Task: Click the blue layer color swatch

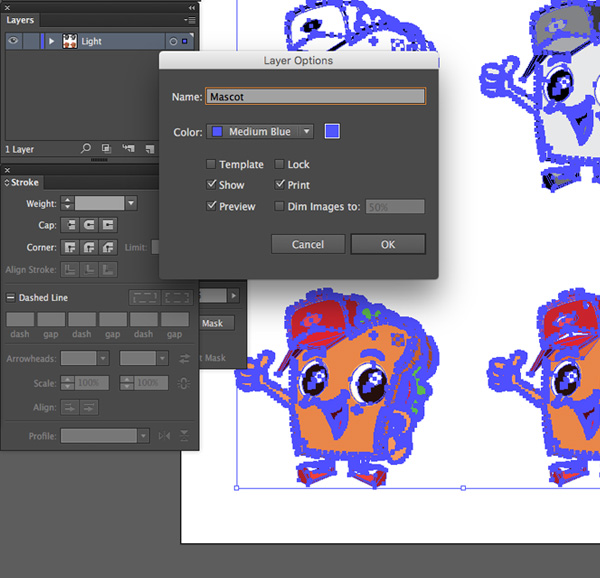Action: coord(332,132)
